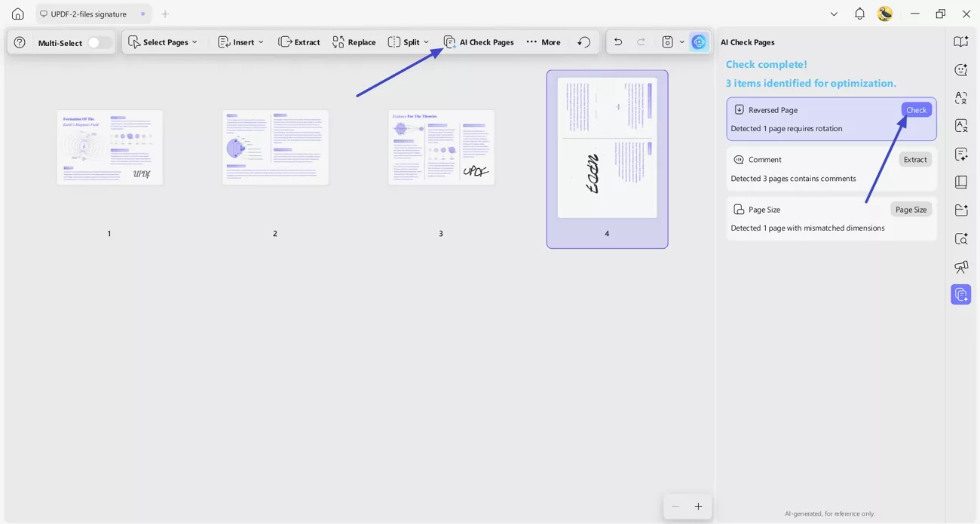
Task: Expand the Split dropdown options
Action: pos(408,41)
